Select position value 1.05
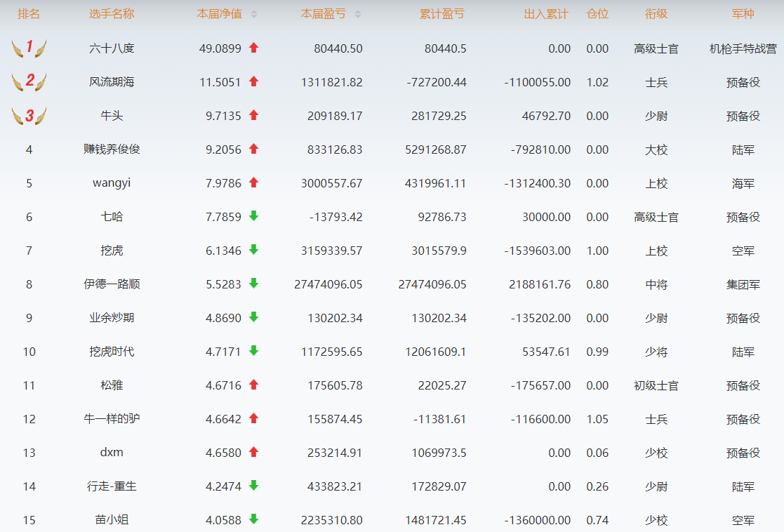The width and height of the screenshot is (784, 532). (x=597, y=420)
